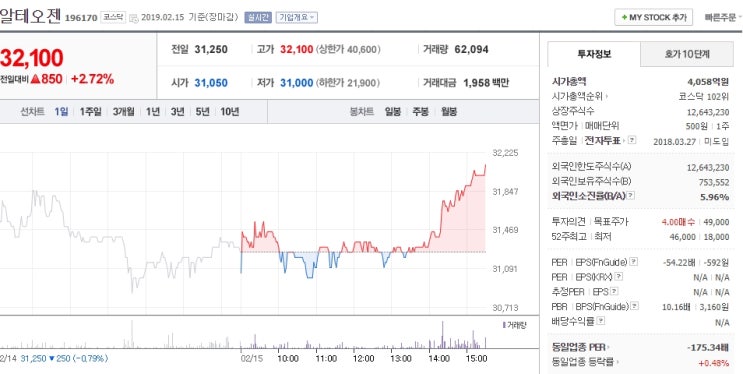
Task: Select the 3년 line chart period
Action: pyautogui.click(x=178, y=112)
